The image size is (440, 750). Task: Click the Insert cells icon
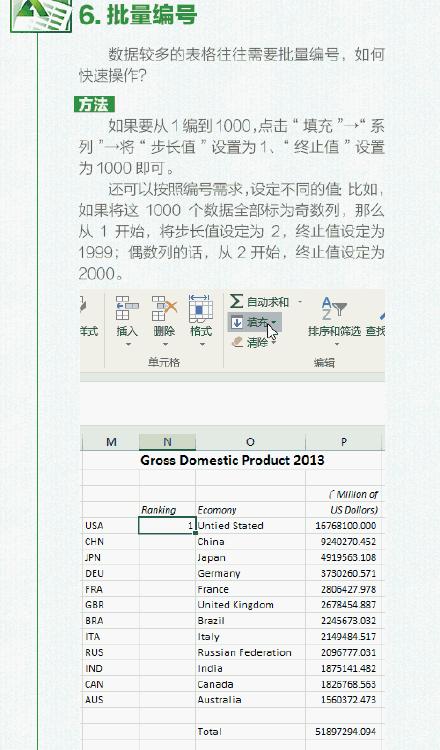(127, 308)
